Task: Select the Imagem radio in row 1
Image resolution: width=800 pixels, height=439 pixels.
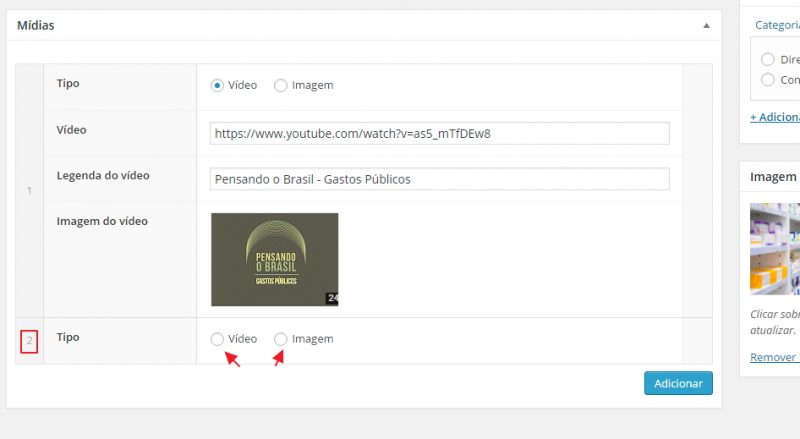Action: point(281,86)
